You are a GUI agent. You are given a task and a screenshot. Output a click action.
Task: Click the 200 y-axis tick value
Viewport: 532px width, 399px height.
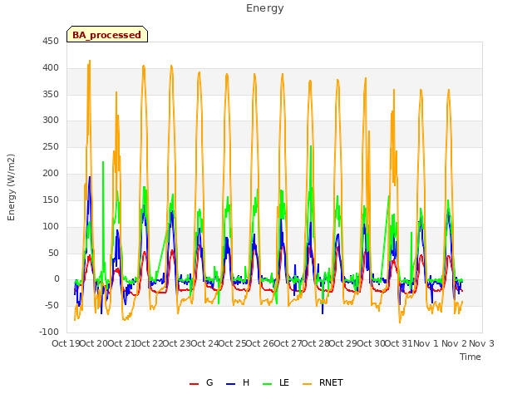51,174
